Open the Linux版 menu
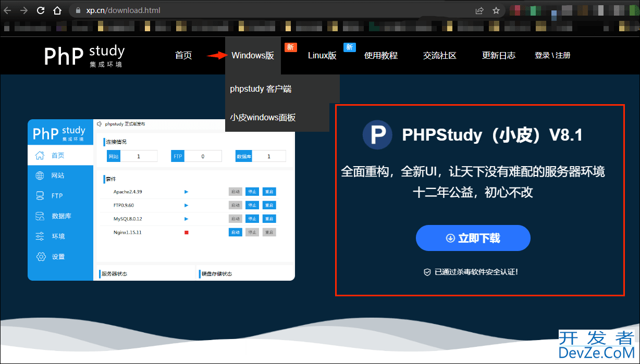Screen dimensions: 640x364 (322, 56)
